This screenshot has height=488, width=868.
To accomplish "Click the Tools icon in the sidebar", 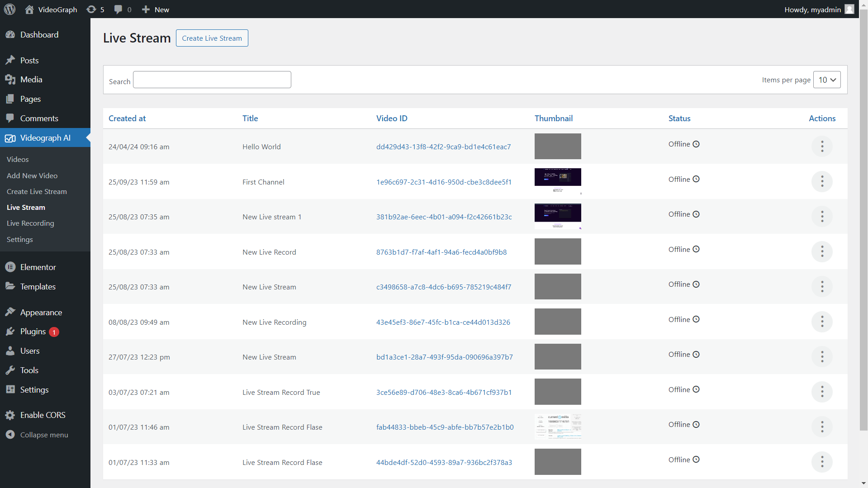I will (11, 370).
